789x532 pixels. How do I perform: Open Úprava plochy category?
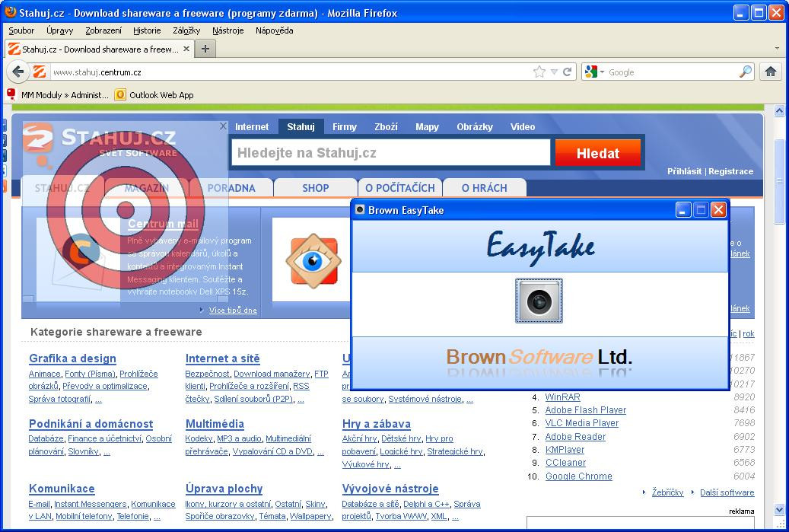[x=224, y=489]
